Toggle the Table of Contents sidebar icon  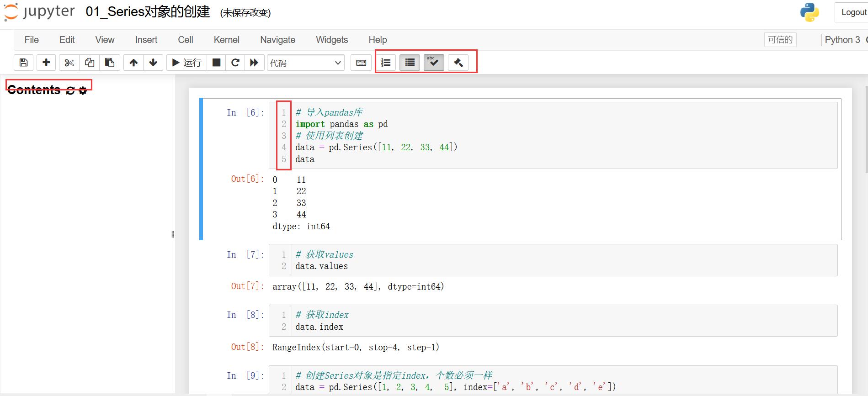click(x=410, y=63)
